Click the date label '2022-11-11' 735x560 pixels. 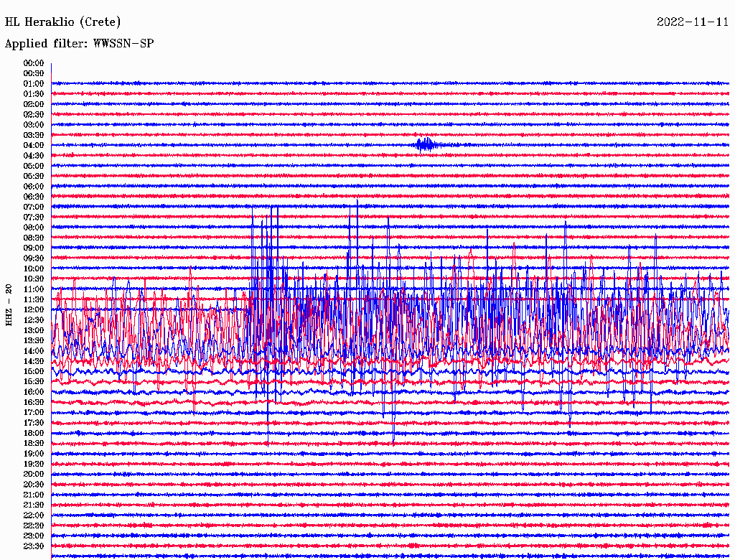[693, 22]
